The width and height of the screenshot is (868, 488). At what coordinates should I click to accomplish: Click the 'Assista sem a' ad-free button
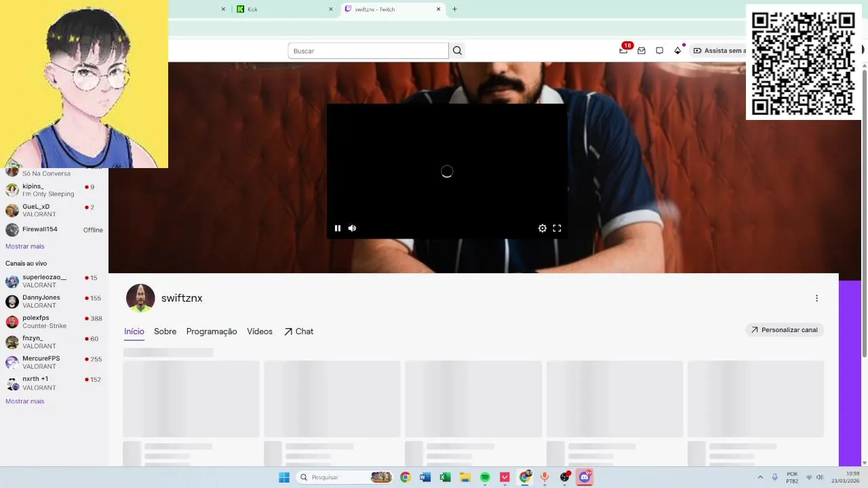click(718, 51)
